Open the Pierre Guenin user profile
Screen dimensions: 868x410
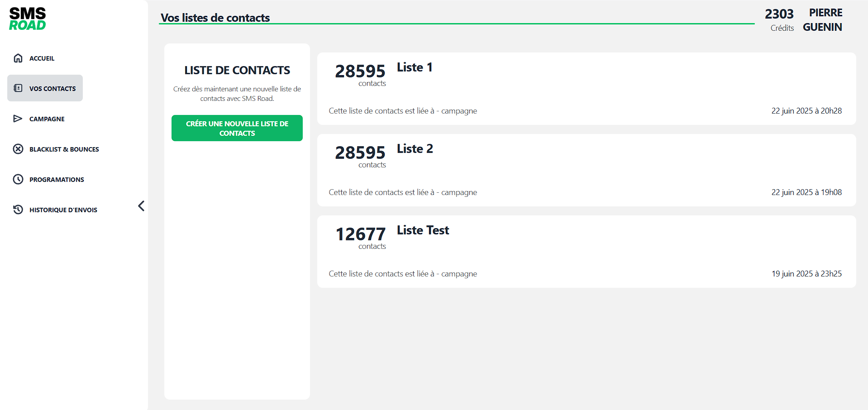coord(822,20)
